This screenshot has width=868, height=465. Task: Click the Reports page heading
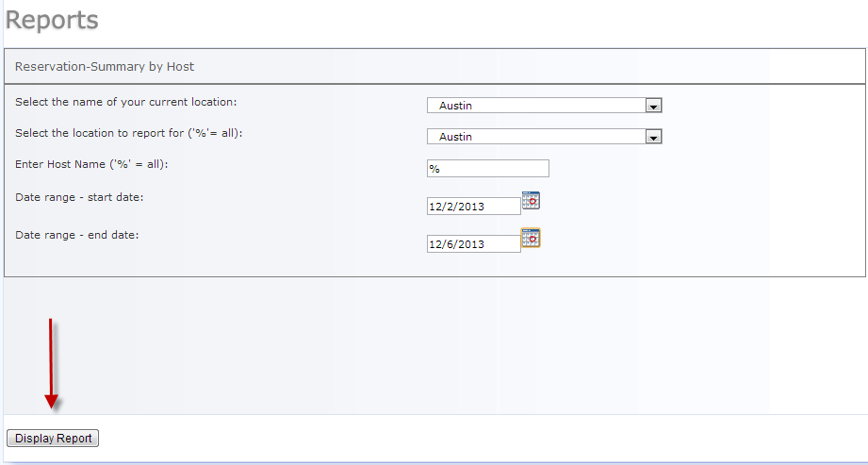click(52, 20)
